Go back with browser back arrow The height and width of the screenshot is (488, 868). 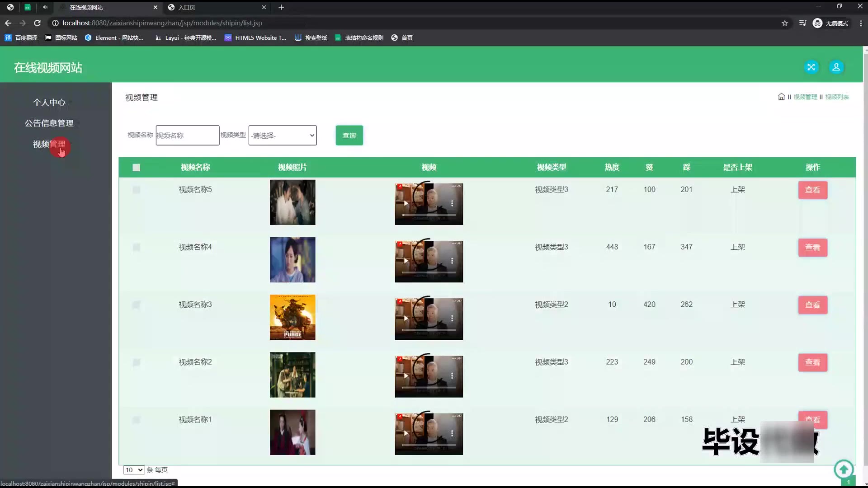click(x=8, y=23)
